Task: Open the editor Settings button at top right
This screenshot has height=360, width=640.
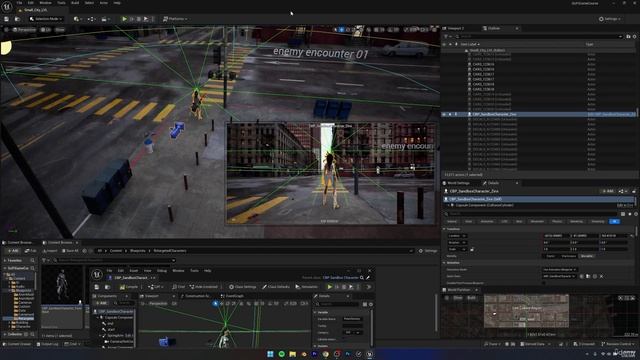Action: pos(610,19)
